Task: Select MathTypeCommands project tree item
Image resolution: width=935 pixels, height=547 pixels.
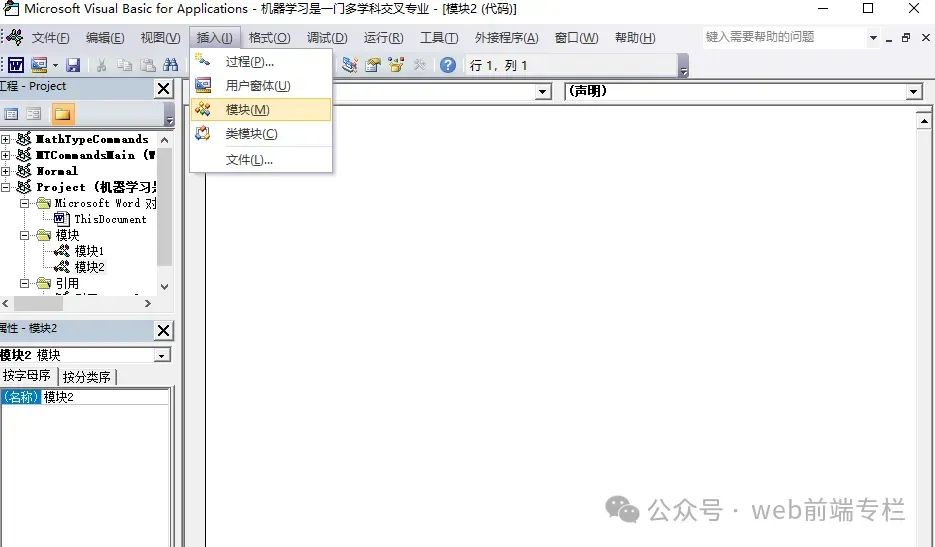Action: (92, 139)
